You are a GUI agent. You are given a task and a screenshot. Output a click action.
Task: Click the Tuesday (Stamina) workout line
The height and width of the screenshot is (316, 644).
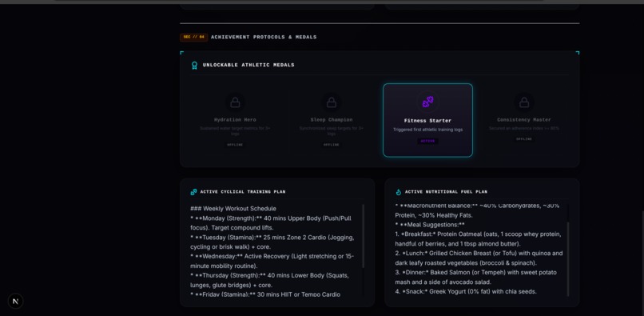tap(272, 242)
